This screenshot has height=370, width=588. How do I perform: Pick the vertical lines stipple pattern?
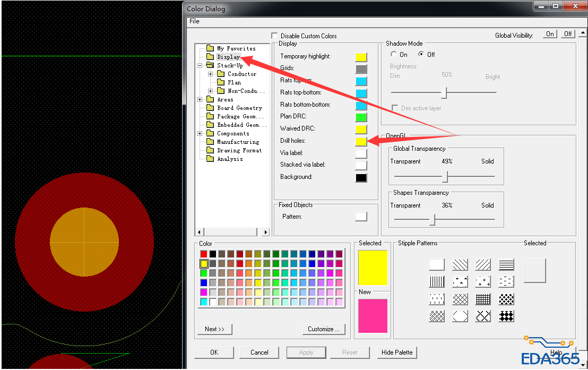[x=437, y=281]
